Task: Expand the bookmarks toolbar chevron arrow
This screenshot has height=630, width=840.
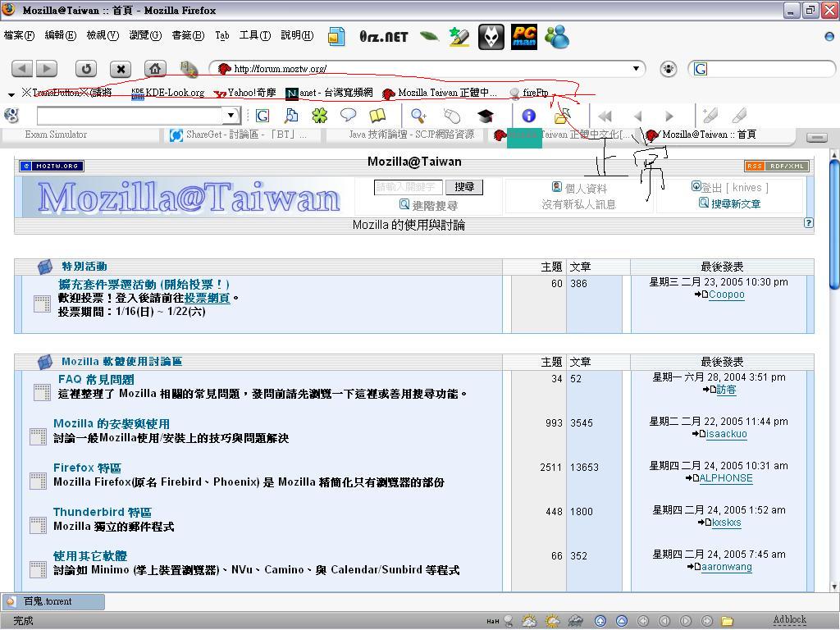Action: click(x=11, y=94)
